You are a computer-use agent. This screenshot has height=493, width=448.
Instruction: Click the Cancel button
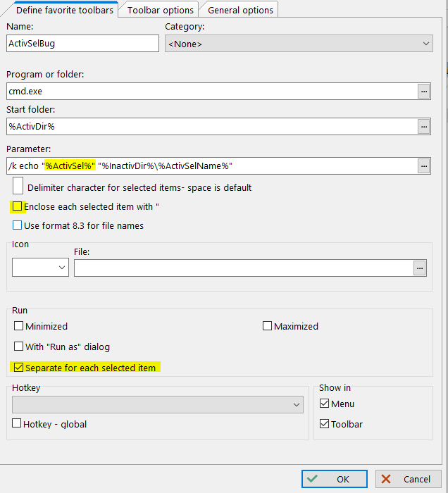(408, 479)
